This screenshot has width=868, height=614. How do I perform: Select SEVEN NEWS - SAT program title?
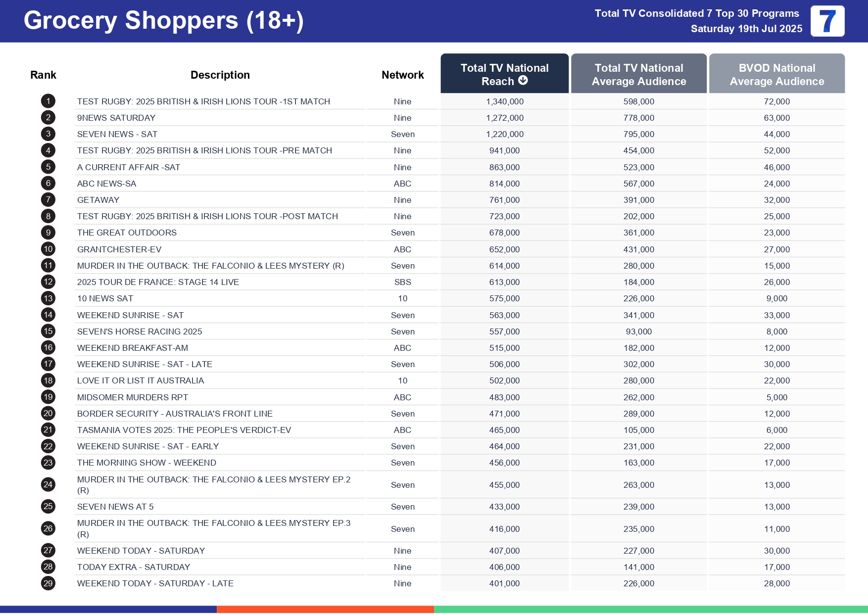coord(117,134)
